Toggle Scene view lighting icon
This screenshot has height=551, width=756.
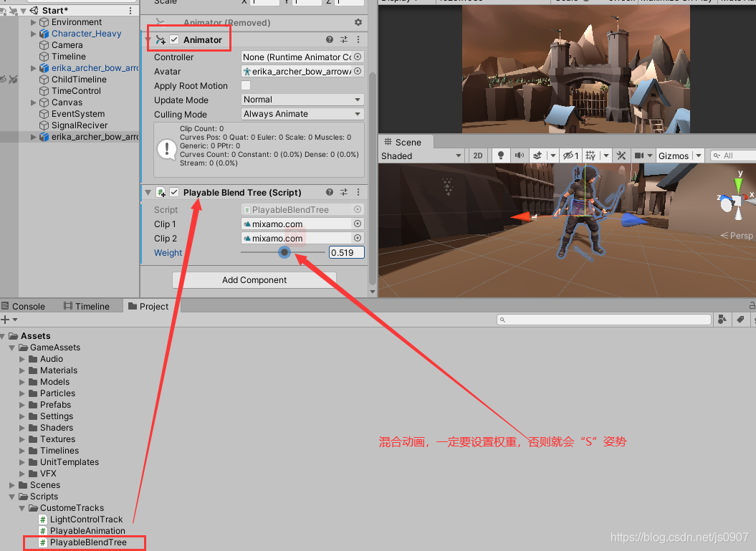point(501,155)
